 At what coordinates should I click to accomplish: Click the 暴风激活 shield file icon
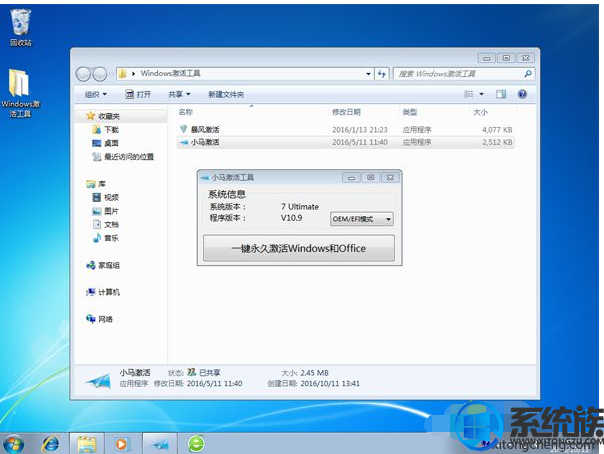(x=183, y=129)
